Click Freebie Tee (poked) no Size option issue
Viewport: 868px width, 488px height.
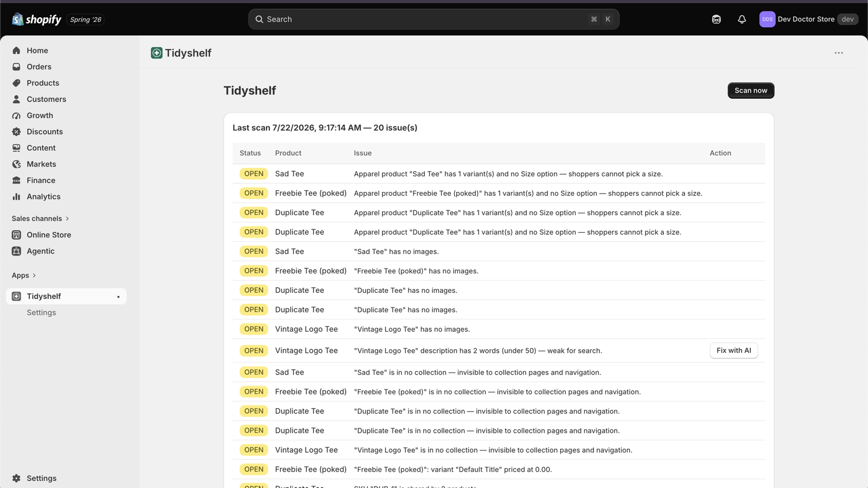coord(528,193)
